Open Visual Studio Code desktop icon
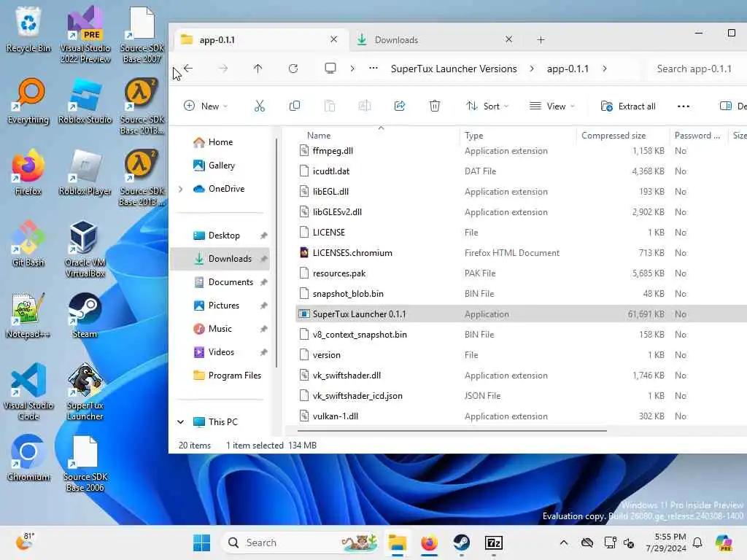This screenshot has width=747, height=560. pyautogui.click(x=28, y=392)
